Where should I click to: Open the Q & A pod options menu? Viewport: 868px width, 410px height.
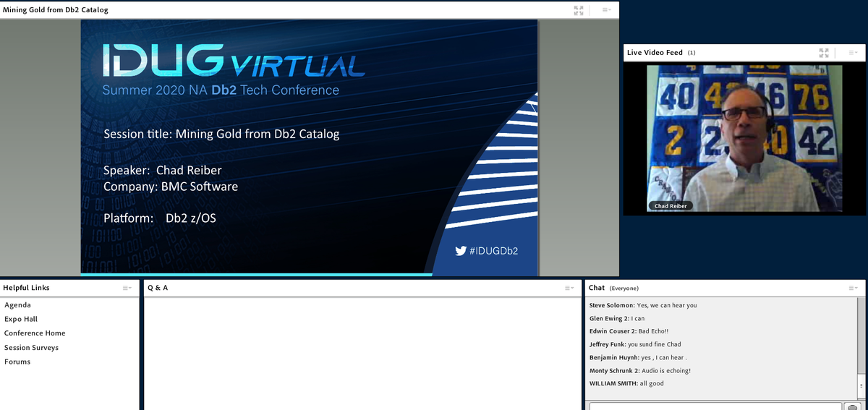[x=570, y=289]
